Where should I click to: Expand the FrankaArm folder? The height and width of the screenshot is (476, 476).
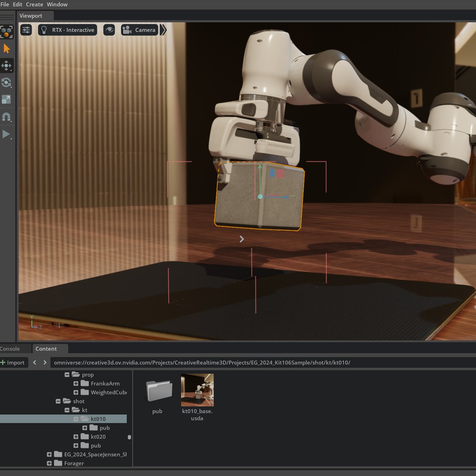(x=76, y=384)
